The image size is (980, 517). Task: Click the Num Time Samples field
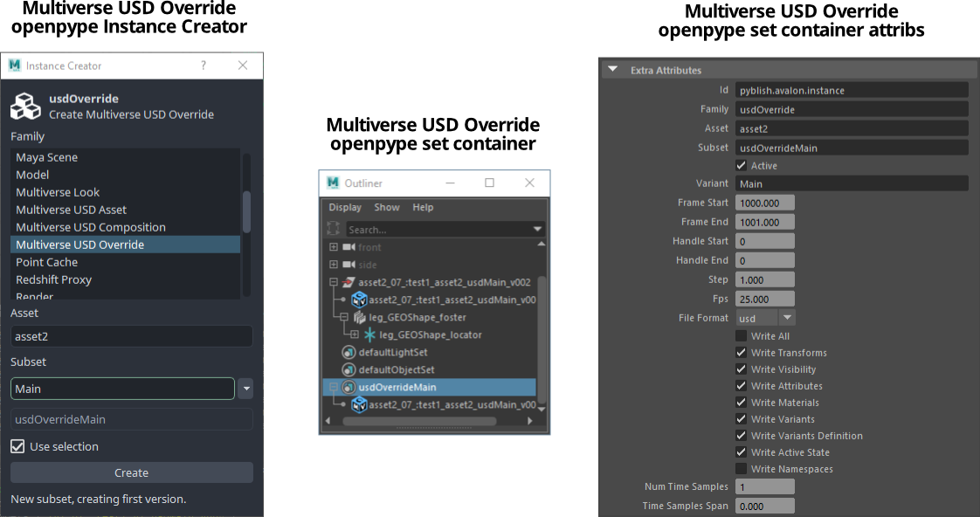click(x=765, y=486)
